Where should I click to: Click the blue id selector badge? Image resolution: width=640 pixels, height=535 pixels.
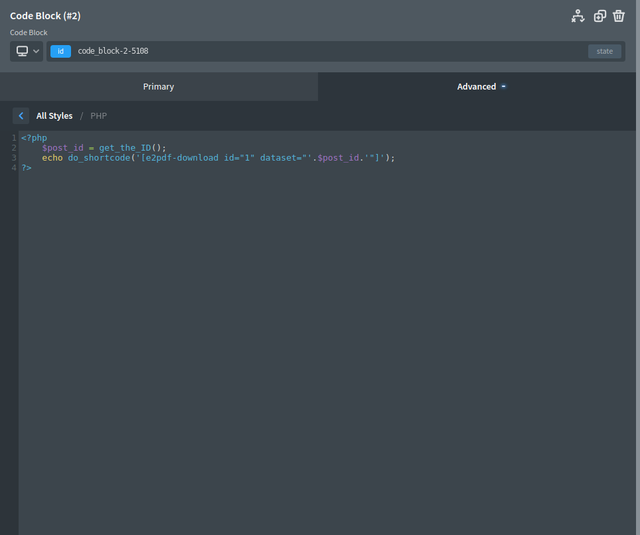(x=60, y=51)
